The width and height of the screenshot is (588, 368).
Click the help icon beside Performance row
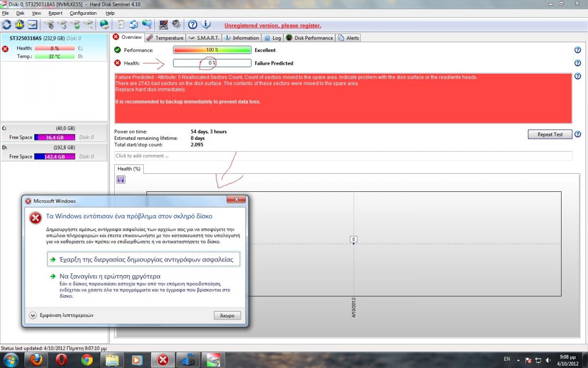point(578,50)
